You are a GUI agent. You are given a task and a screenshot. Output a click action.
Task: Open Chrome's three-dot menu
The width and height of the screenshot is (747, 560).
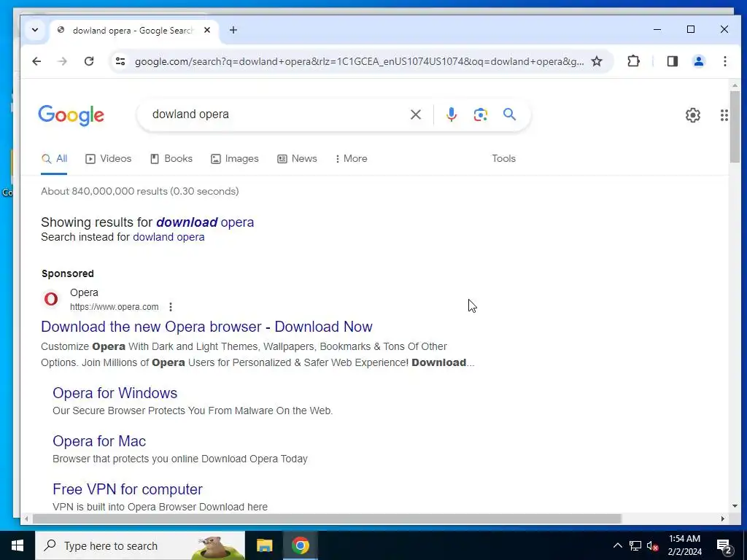pyautogui.click(x=724, y=61)
